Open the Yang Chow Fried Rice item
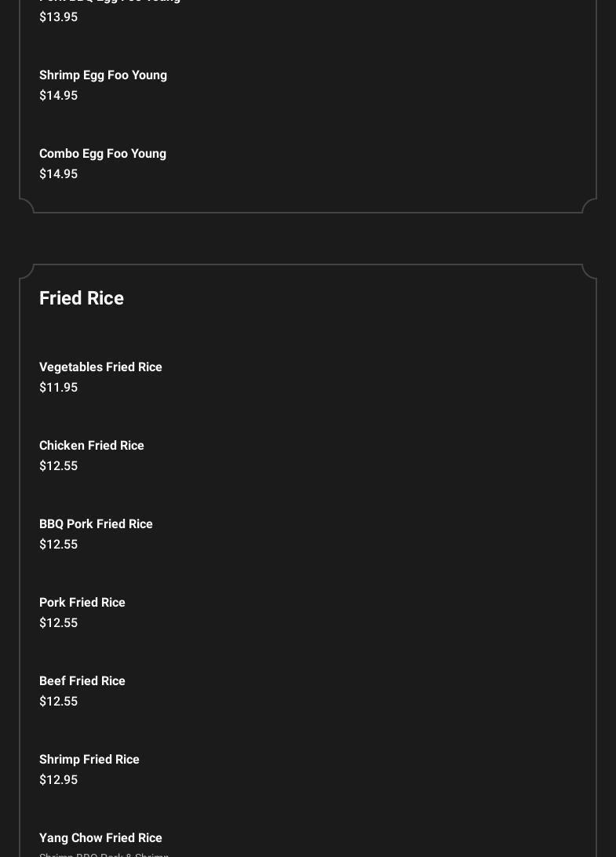Image resolution: width=616 pixels, height=857 pixels. pyautogui.click(x=100, y=838)
